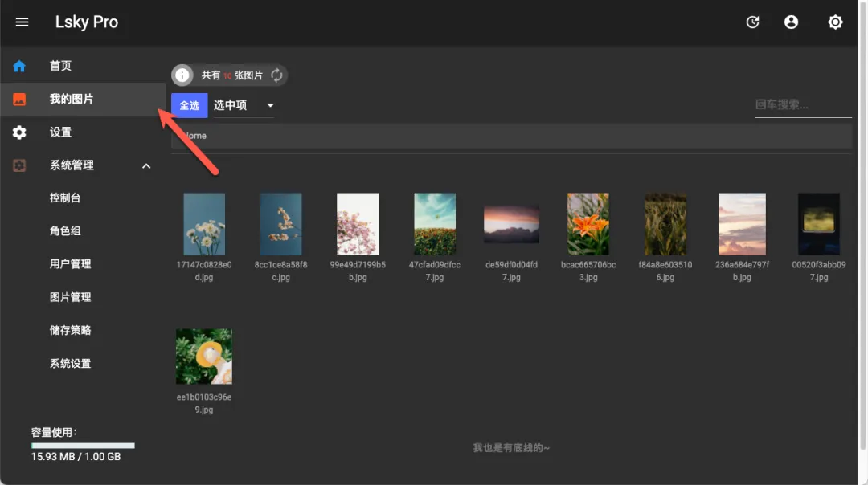Open 储存策略 page
The width and height of the screenshot is (868, 485).
point(70,330)
